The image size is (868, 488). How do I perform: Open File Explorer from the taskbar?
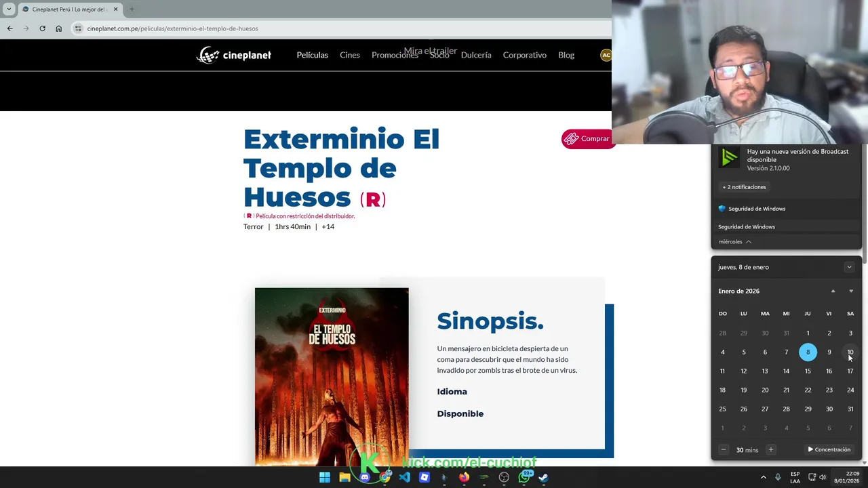pos(344,477)
